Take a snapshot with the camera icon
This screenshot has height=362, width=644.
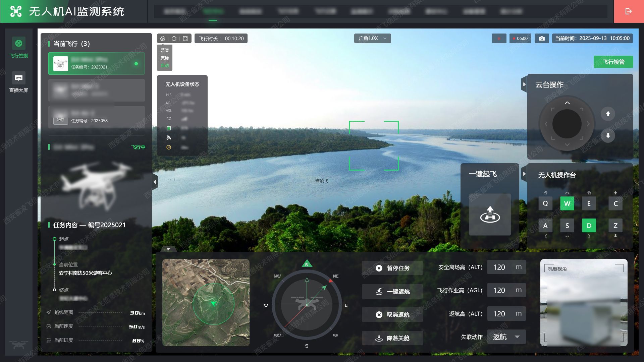pyautogui.click(x=542, y=39)
